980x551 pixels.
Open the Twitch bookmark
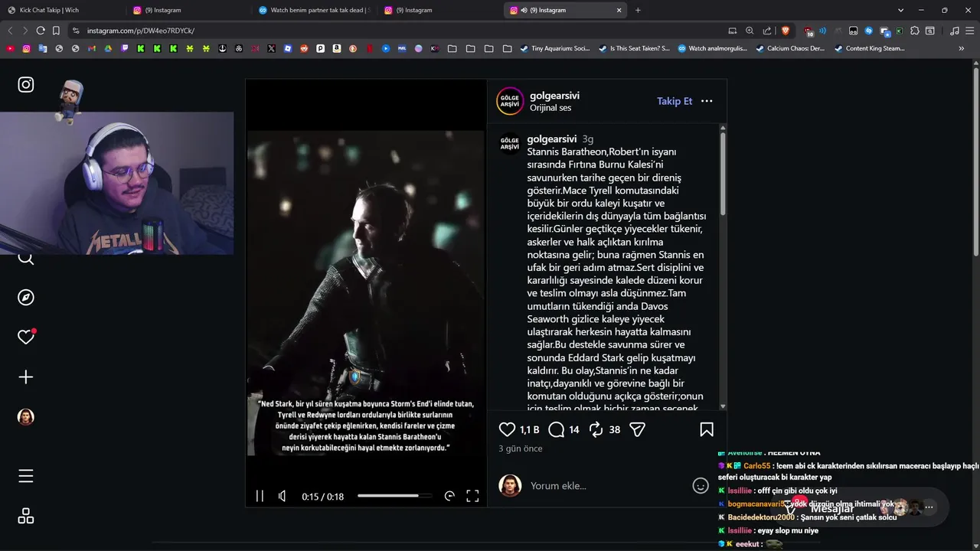pyautogui.click(x=124, y=48)
